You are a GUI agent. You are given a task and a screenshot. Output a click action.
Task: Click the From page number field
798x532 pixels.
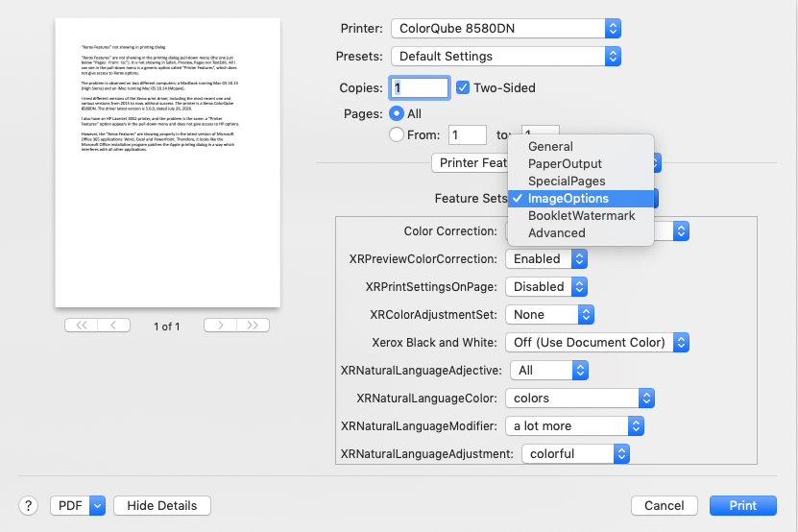click(468, 134)
